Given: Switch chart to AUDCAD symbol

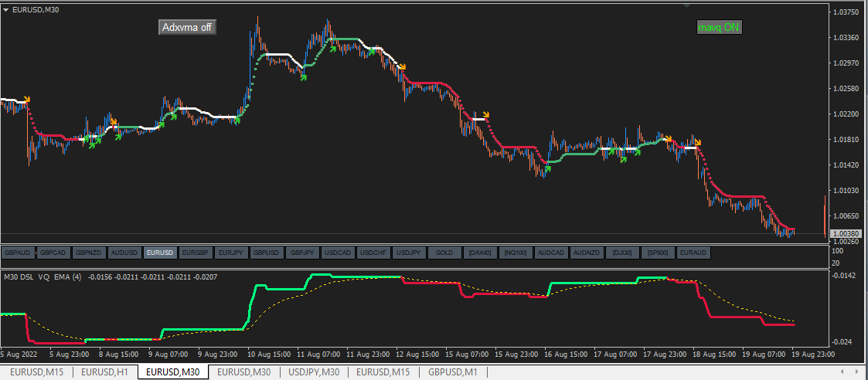Looking at the screenshot, I should click(x=551, y=253).
